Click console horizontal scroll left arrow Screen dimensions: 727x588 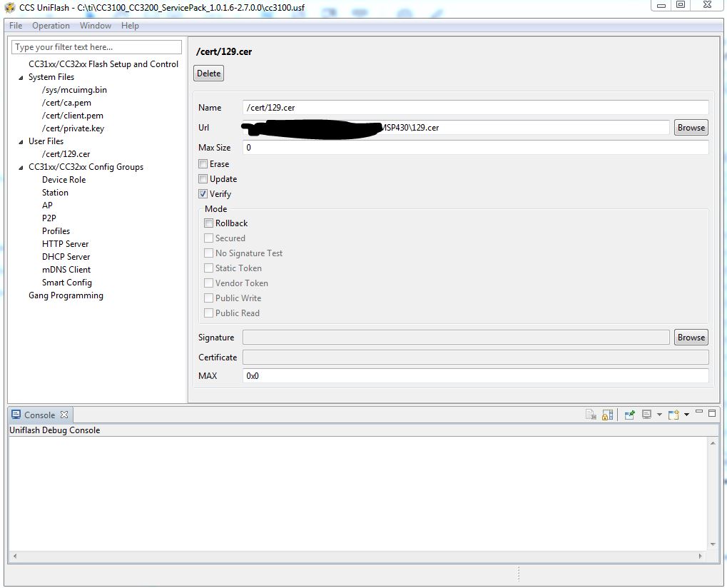[15, 556]
